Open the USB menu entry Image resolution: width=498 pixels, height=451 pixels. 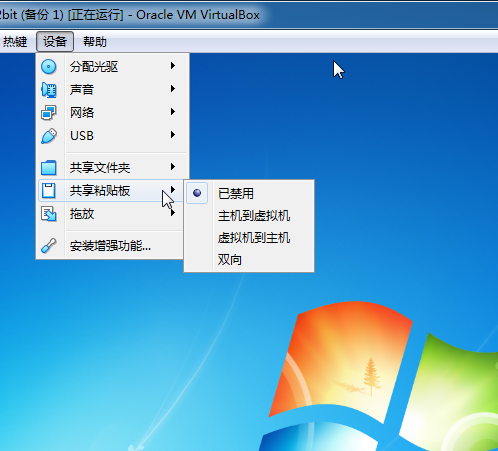tap(112, 136)
